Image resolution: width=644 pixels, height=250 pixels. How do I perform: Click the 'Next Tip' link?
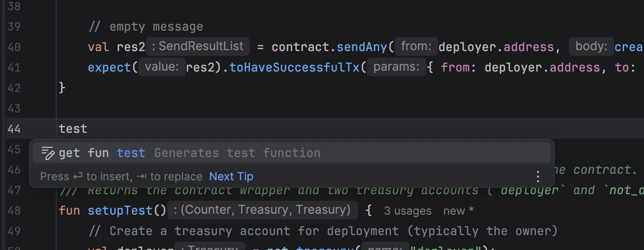coord(231,177)
